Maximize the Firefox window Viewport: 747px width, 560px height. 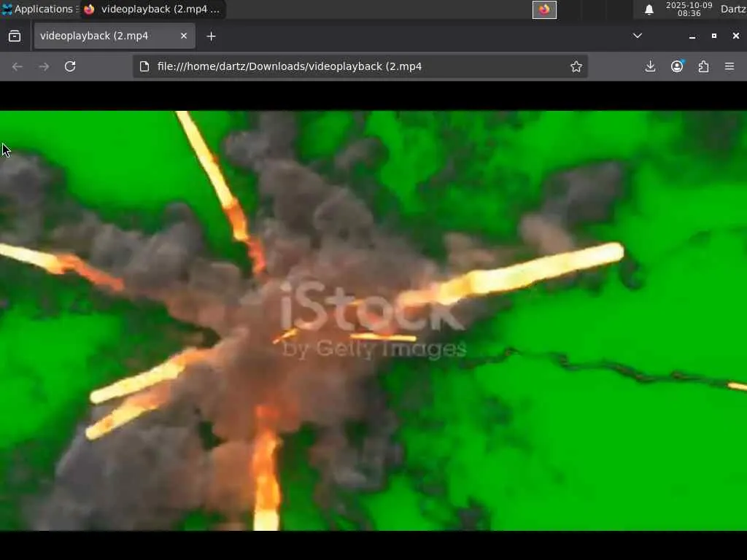[x=713, y=36]
